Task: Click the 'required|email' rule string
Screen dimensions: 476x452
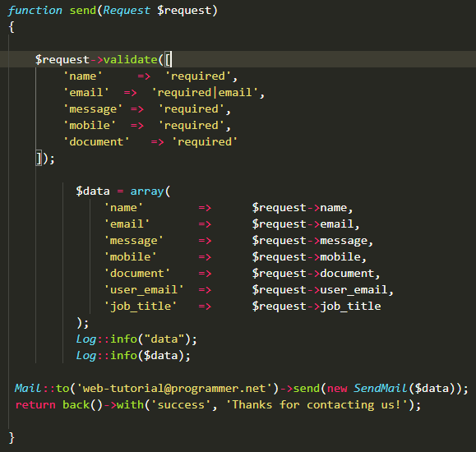Action: pos(205,93)
